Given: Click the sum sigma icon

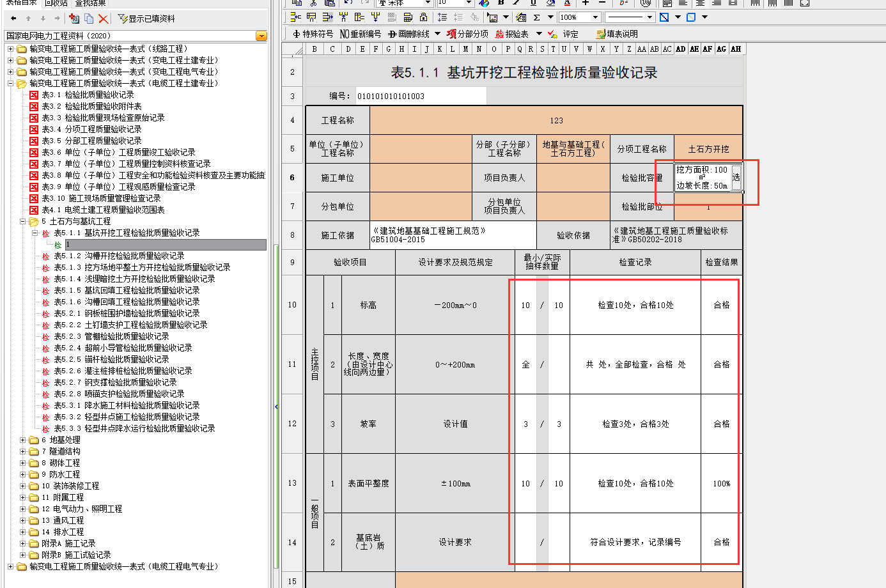Looking at the screenshot, I should click(x=536, y=17).
